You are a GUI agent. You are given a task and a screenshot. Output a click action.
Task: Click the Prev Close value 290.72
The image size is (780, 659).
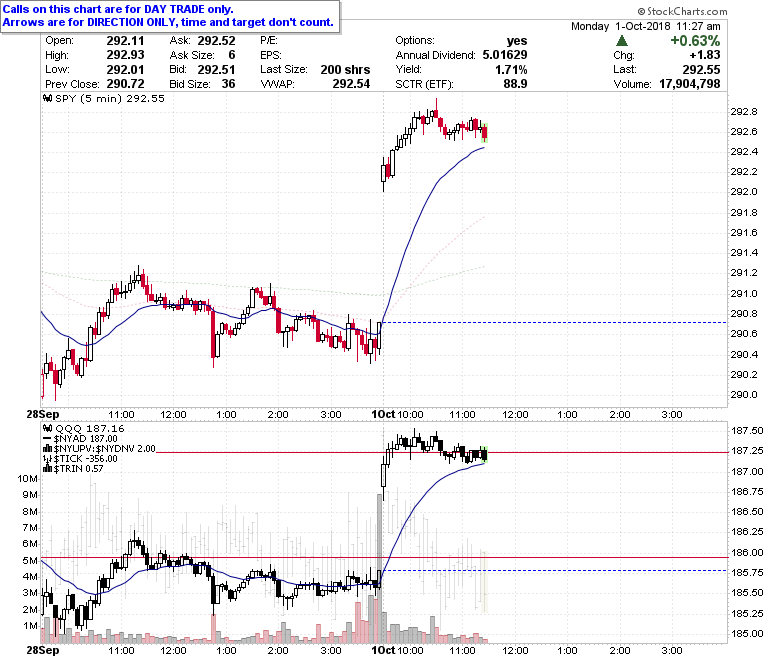tap(125, 84)
